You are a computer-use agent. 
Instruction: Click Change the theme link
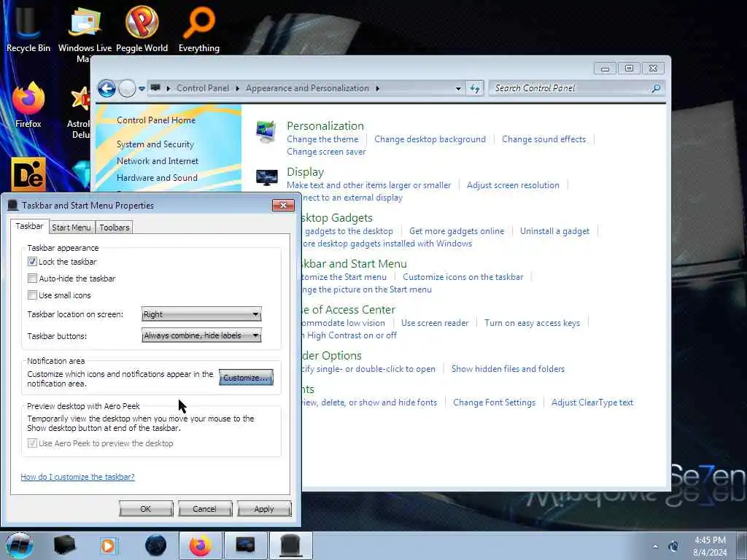[x=322, y=139]
